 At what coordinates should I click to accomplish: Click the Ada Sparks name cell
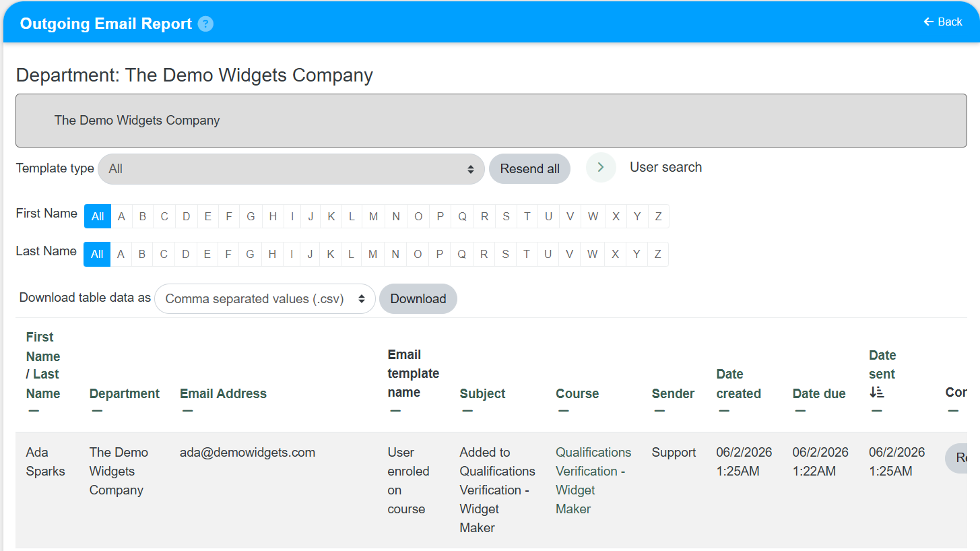click(46, 461)
